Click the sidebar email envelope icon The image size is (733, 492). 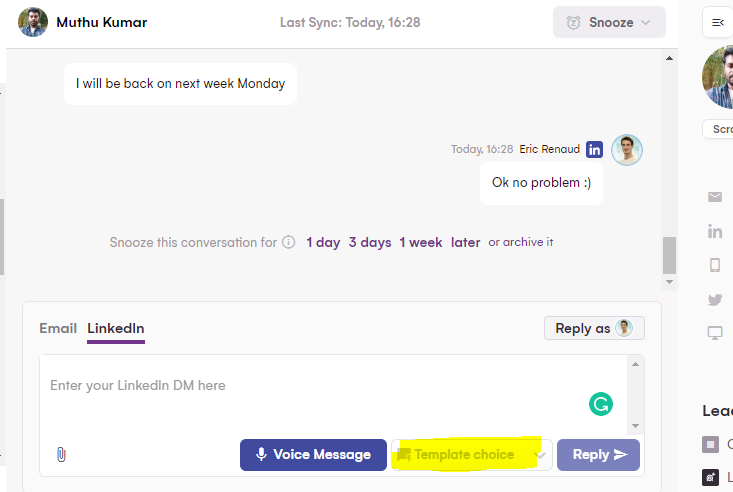point(715,197)
